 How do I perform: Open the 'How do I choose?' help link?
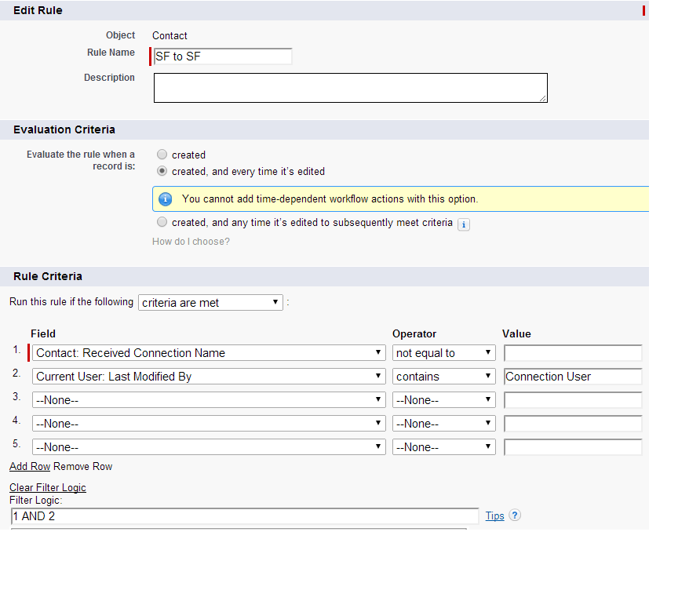pyautogui.click(x=191, y=242)
